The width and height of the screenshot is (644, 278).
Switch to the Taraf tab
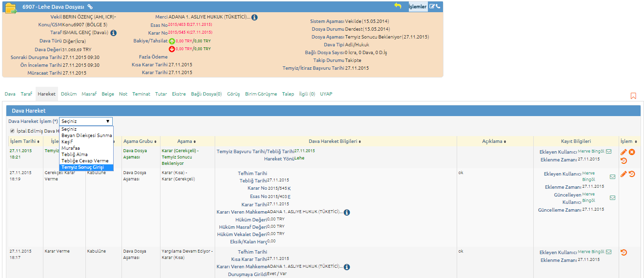point(26,94)
